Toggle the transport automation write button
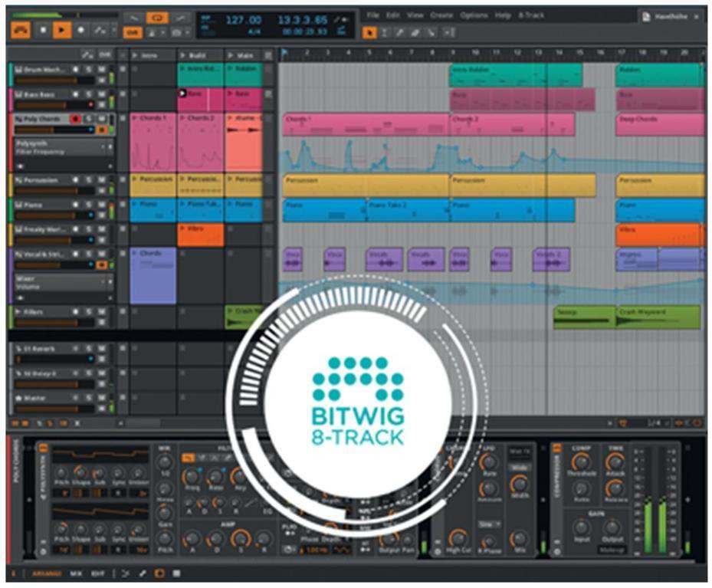Image resolution: width=712 pixels, height=588 pixels. (x=100, y=31)
